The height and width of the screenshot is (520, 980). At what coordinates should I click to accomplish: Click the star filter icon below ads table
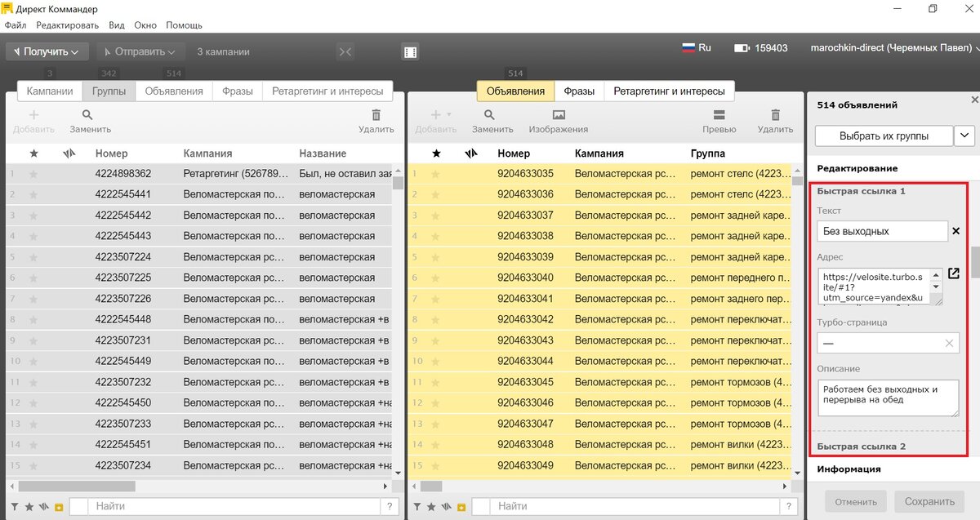(x=430, y=507)
